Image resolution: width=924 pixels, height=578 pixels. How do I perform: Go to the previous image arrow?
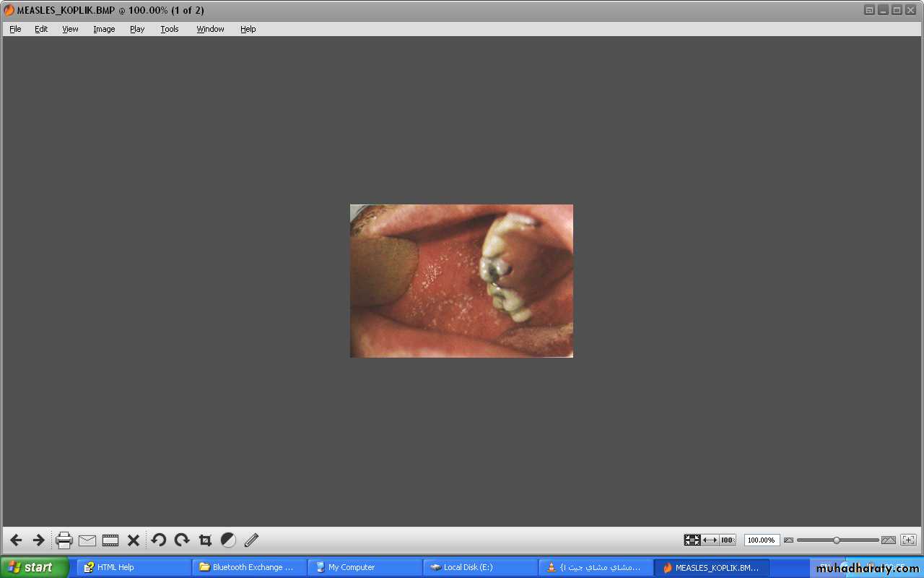click(16, 540)
